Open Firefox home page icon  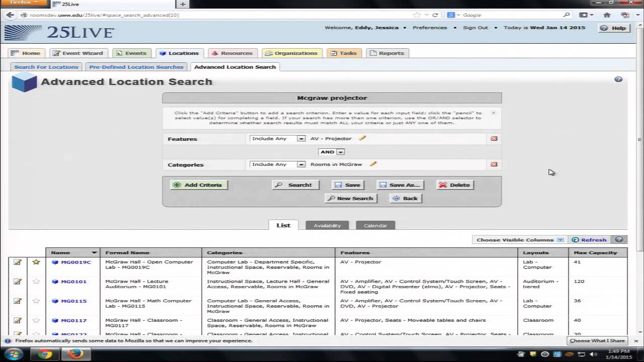(x=607, y=15)
